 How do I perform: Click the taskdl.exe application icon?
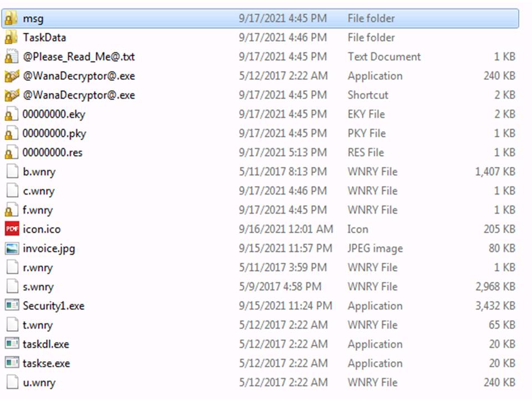click(x=12, y=344)
